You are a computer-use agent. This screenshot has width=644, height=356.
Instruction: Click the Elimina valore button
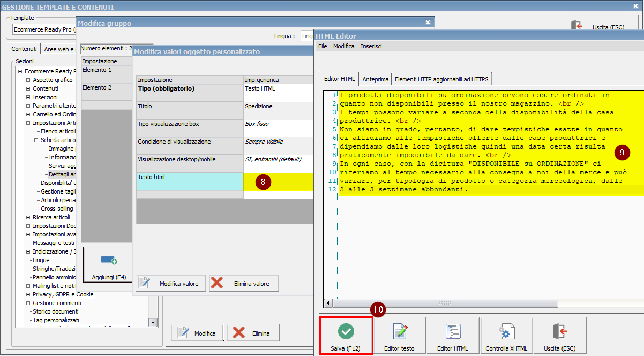point(244,283)
